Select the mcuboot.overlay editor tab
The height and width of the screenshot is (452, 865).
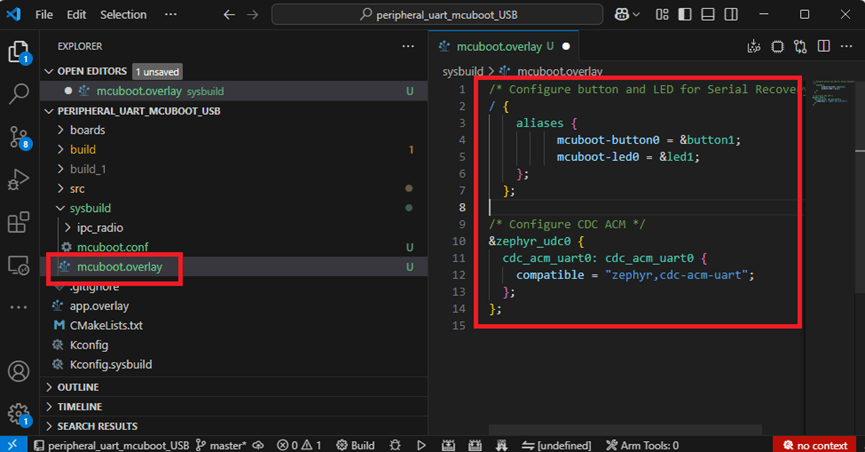(x=498, y=46)
